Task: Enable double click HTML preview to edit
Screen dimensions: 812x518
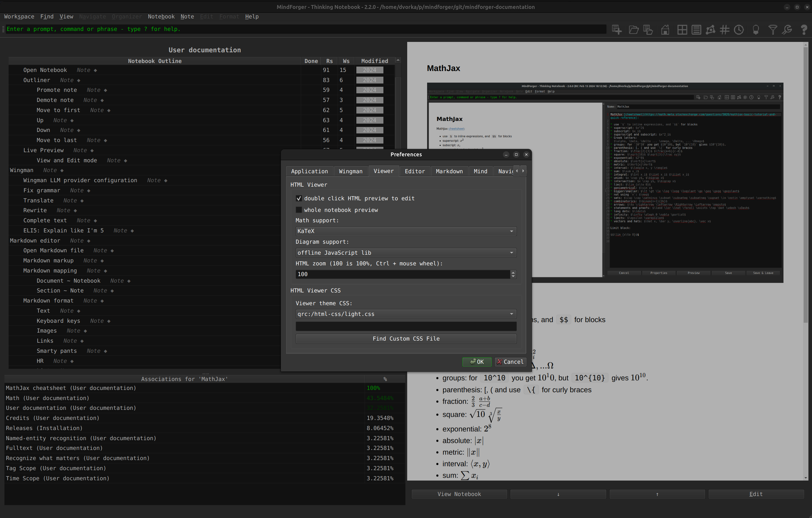Action: 299,198
